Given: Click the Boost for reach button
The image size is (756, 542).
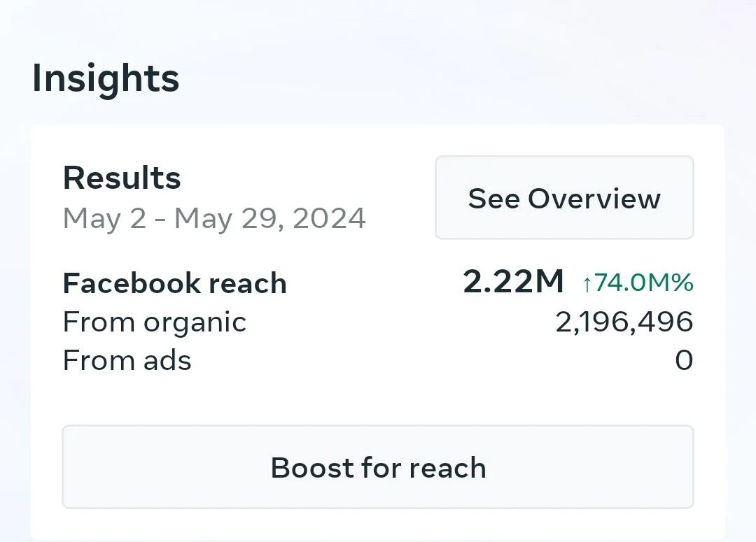Looking at the screenshot, I should pos(377,467).
